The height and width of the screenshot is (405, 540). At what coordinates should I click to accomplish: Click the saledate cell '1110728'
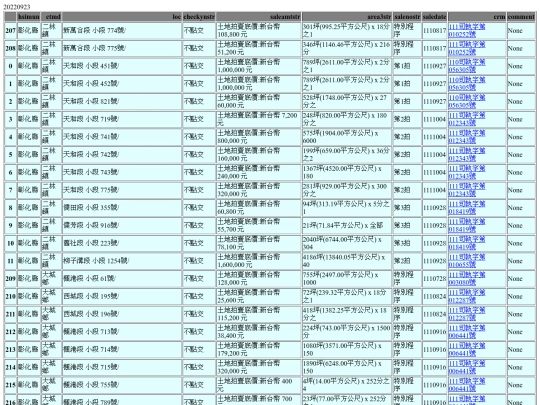pos(434,279)
